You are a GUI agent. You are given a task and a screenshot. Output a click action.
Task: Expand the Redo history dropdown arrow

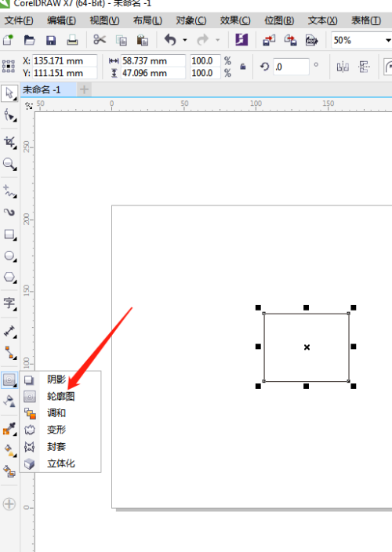coord(217,40)
